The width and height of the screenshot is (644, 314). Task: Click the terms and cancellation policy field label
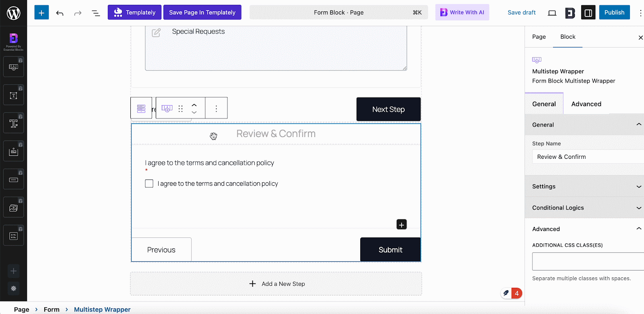(x=209, y=163)
